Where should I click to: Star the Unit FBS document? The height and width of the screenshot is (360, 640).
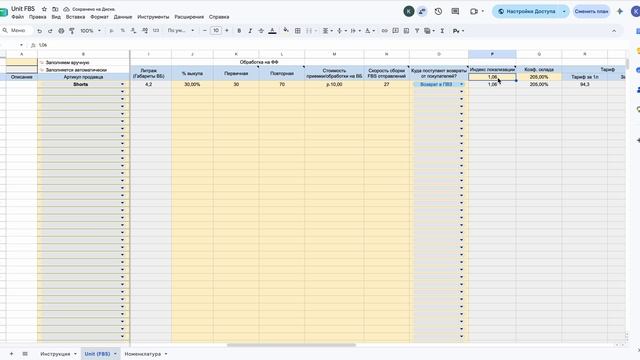[x=44, y=9]
